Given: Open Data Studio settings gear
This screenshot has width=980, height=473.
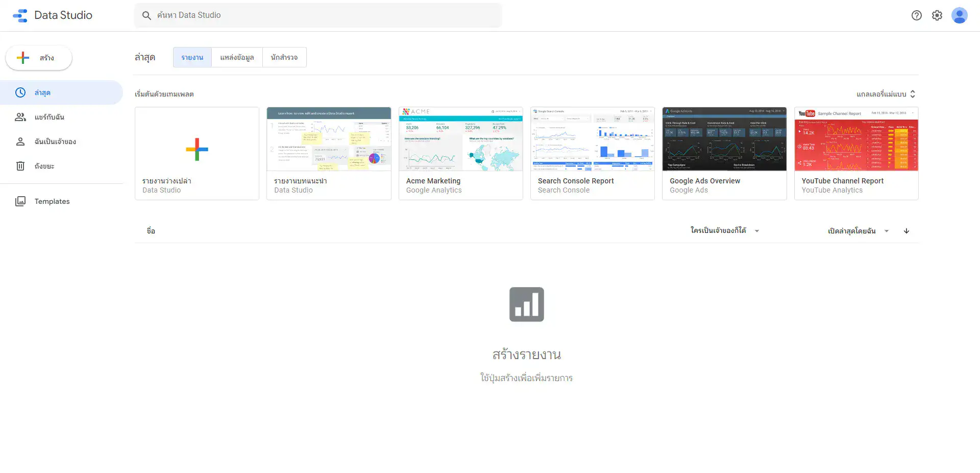Looking at the screenshot, I should (937, 15).
